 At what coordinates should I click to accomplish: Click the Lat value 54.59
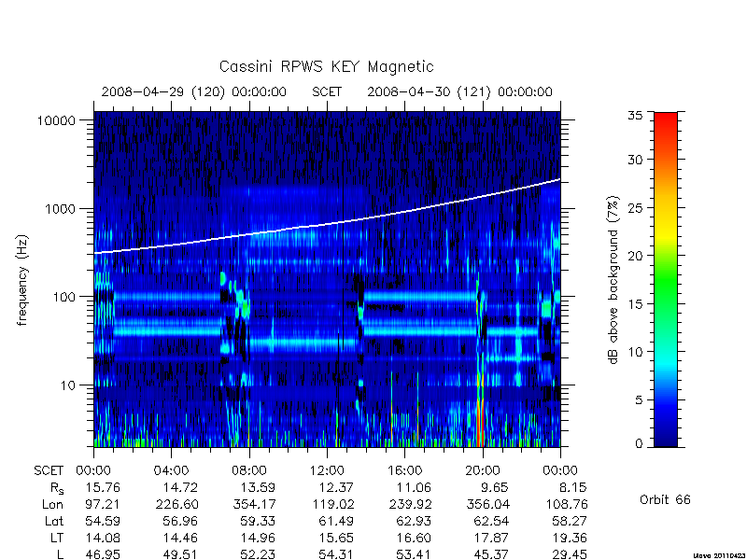click(x=103, y=521)
